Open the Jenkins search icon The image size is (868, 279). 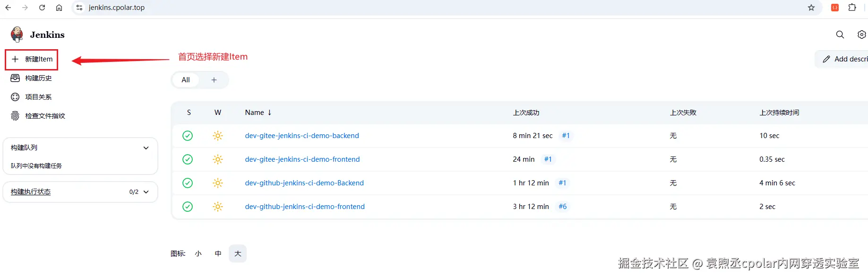tap(840, 35)
